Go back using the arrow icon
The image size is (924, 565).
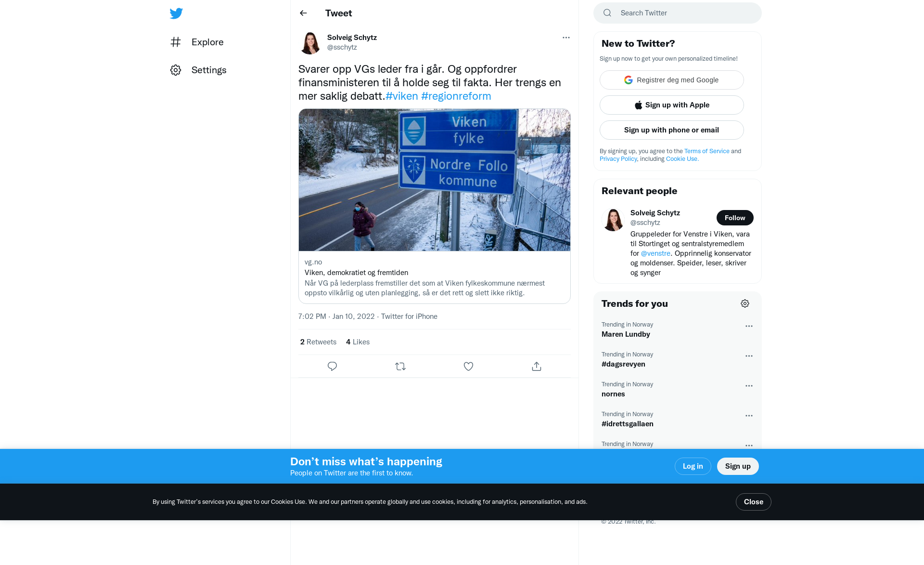coord(303,13)
